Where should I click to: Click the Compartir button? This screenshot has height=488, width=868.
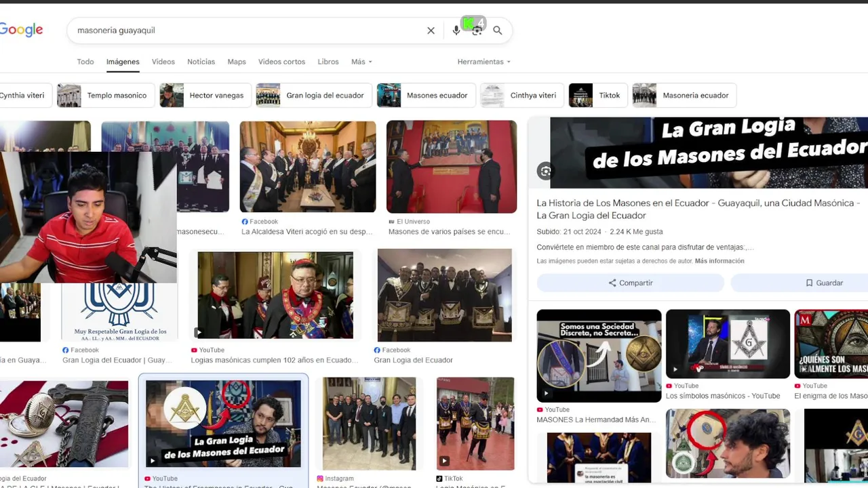[x=631, y=283]
